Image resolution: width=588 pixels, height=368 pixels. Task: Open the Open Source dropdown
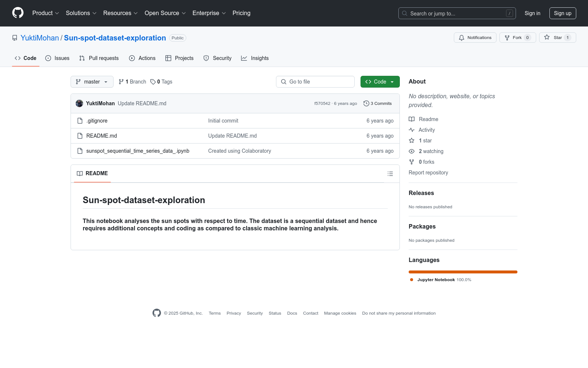click(165, 13)
